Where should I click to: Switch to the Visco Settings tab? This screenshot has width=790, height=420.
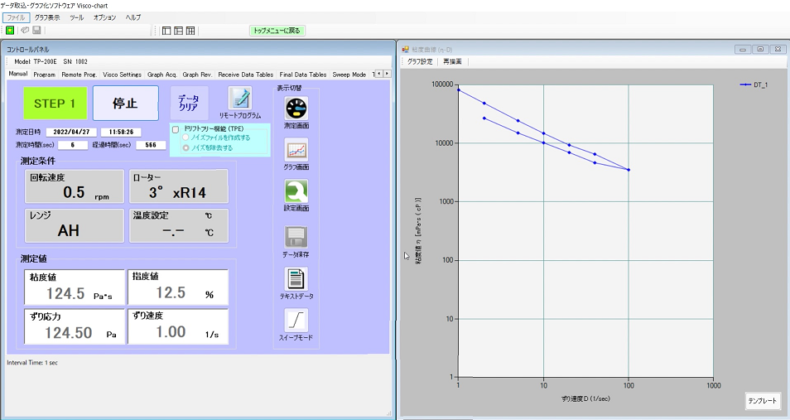[x=122, y=73]
